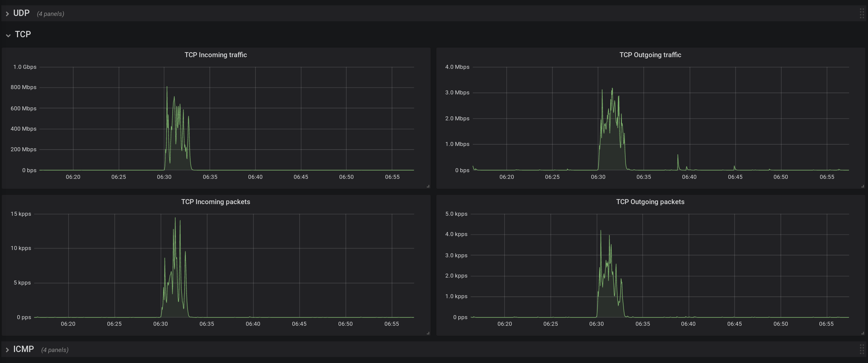This screenshot has height=363, width=868.
Task: Click the UDP row title
Action: (21, 13)
